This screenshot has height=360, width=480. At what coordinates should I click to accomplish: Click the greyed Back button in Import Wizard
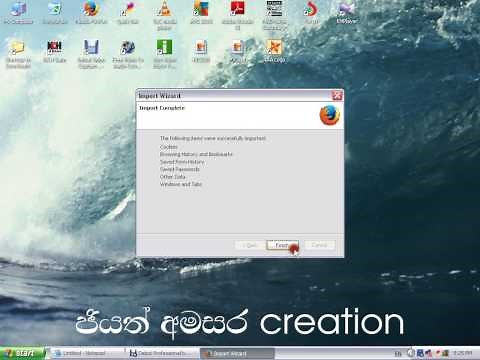tap(251, 245)
